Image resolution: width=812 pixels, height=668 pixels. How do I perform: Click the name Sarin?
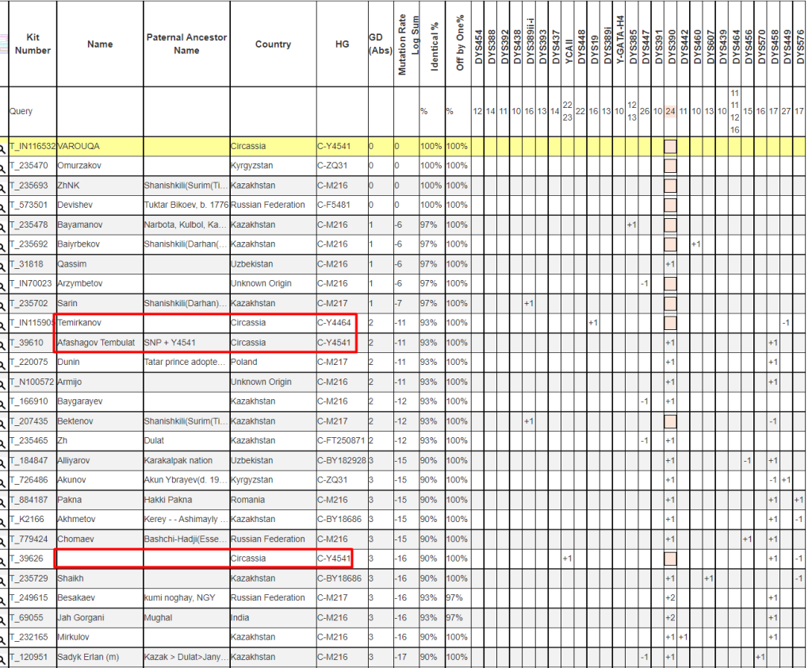tap(67, 303)
